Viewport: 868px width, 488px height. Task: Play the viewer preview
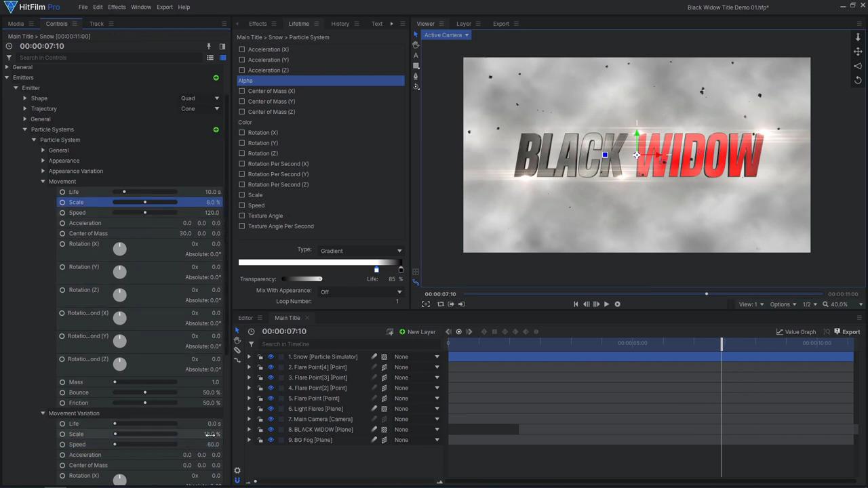pyautogui.click(x=606, y=304)
